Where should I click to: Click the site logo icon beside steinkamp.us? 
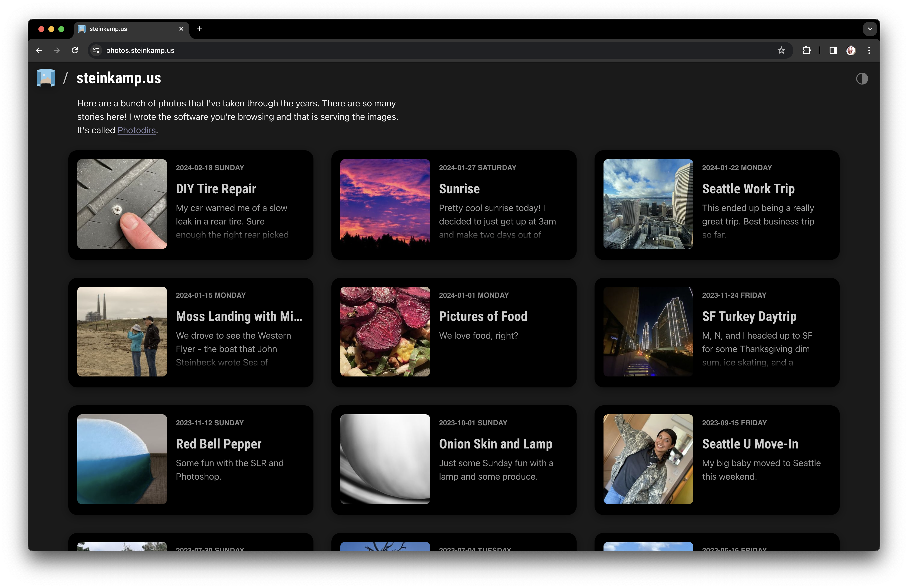click(46, 78)
